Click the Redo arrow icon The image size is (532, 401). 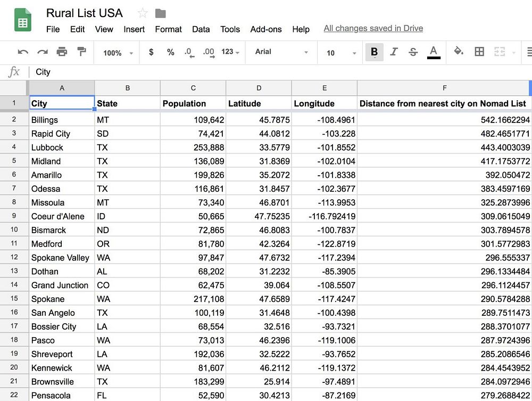[43, 52]
